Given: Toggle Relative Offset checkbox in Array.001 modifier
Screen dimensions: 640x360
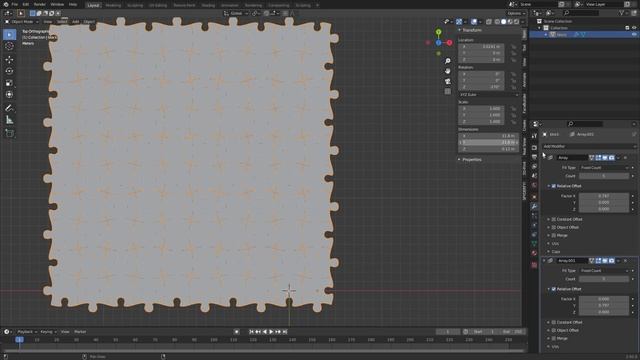Looking at the screenshot, I should pyautogui.click(x=554, y=289).
